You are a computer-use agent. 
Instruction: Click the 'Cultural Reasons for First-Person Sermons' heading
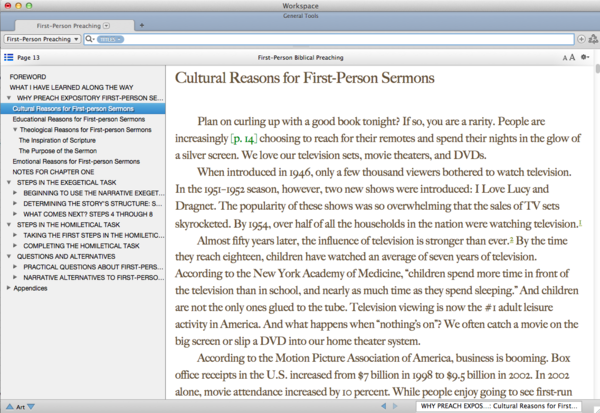coord(305,78)
